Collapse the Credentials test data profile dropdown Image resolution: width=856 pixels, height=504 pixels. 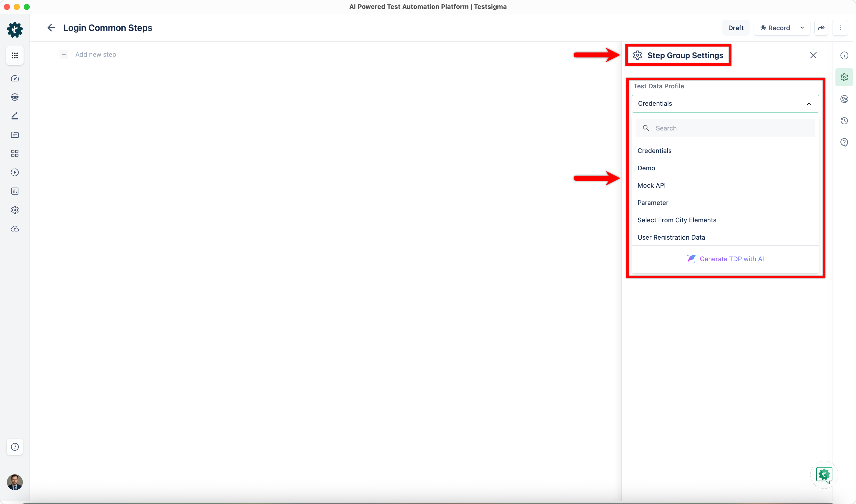pos(809,103)
